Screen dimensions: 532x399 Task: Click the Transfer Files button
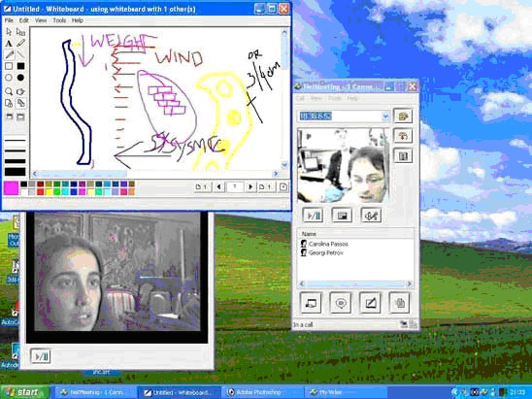[x=399, y=303]
